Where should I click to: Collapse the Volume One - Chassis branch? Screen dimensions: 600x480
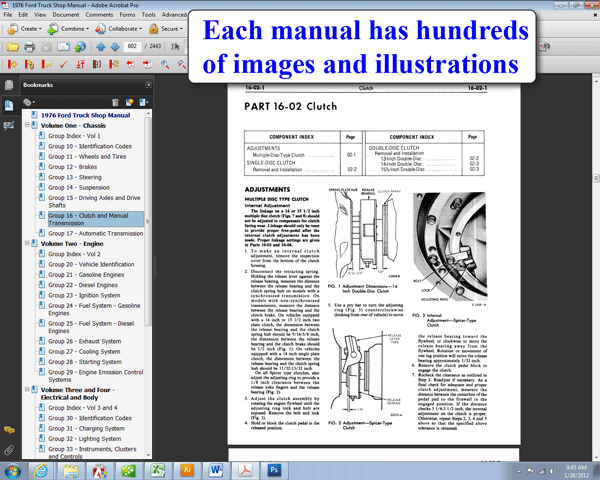(x=27, y=125)
